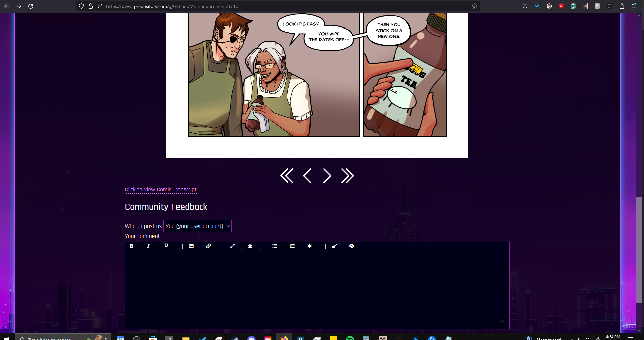Open the taskbar clock showing 4:54 PM
Viewport: 644px width, 340px height.
pyautogui.click(x=613, y=337)
